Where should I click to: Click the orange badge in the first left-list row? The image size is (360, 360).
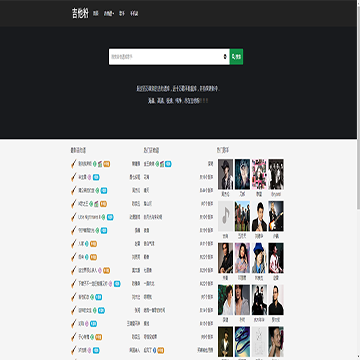click(x=107, y=164)
